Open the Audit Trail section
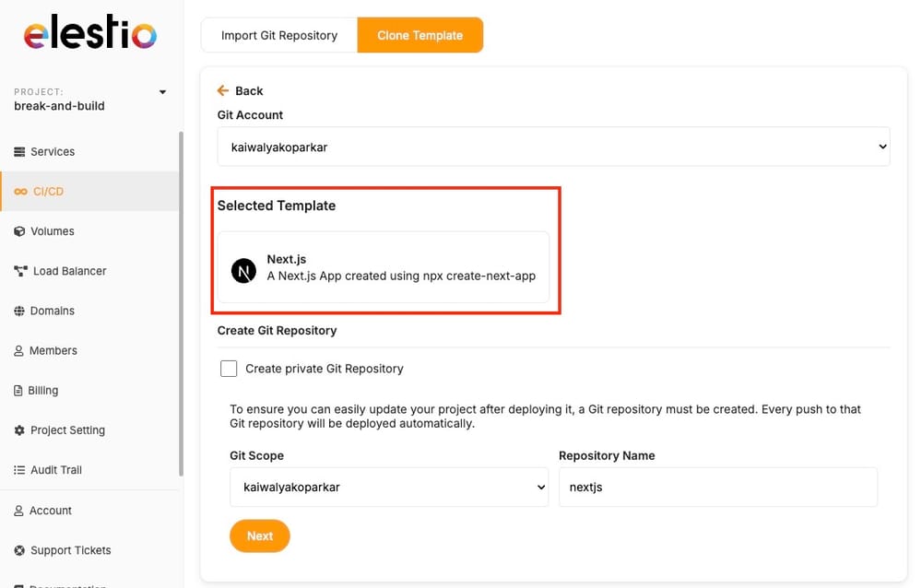Image resolution: width=922 pixels, height=588 pixels. point(55,469)
